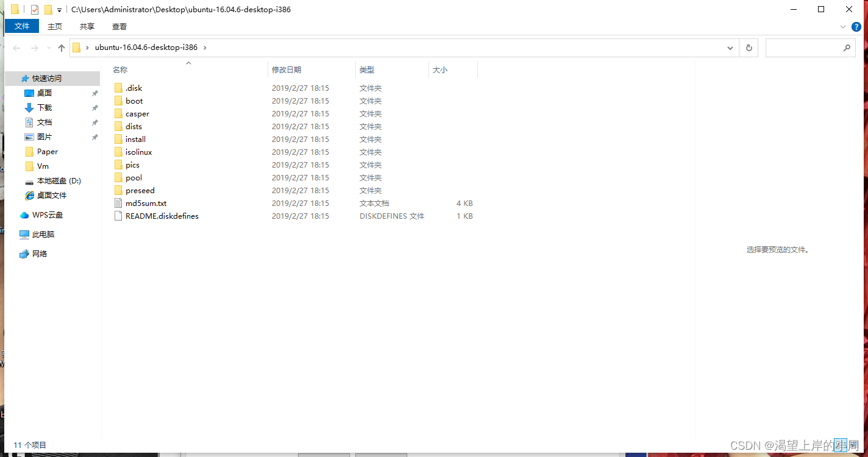Image resolution: width=868 pixels, height=457 pixels.
Task: Expand address bar history dropdown
Action: pos(730,48)
